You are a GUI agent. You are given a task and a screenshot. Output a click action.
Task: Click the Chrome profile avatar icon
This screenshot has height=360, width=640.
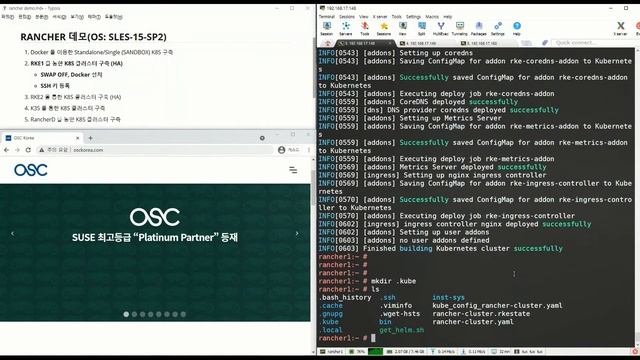pyautogui.click(x=281, y=150)
